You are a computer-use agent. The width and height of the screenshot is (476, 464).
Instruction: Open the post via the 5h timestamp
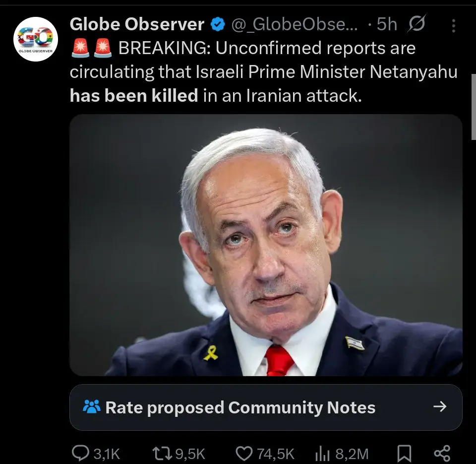click(x=387, y=24)
